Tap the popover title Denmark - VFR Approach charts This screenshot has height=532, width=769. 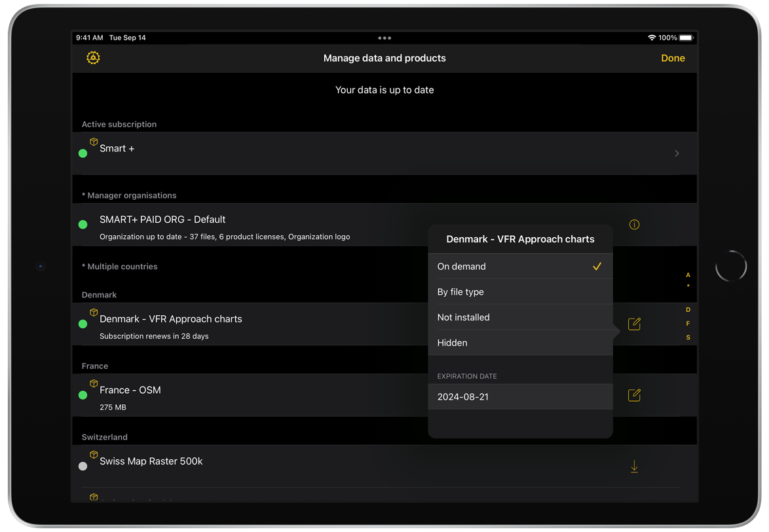point(520,239)
